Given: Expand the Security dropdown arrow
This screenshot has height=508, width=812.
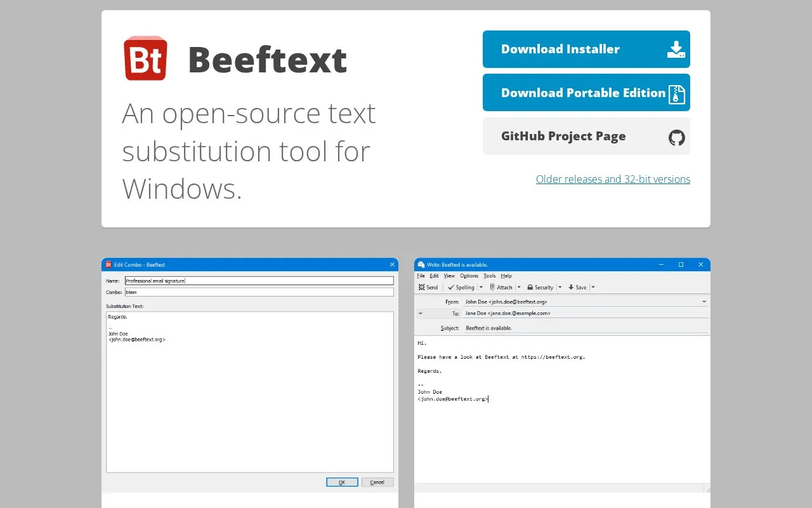Looking at the screenshot, I should (560, 287).
